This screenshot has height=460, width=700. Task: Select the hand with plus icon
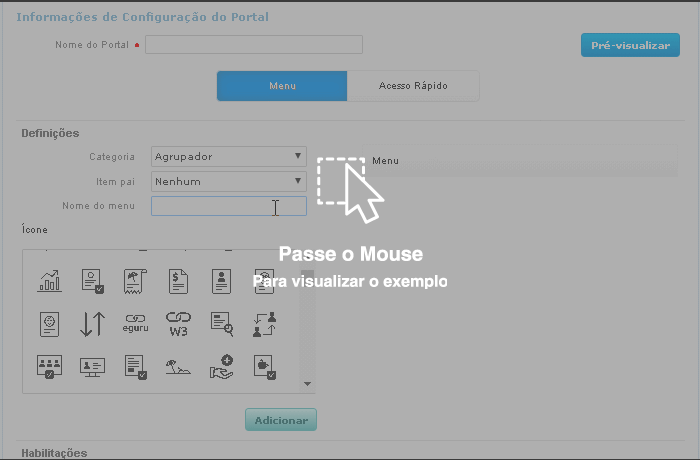(221, 367)
